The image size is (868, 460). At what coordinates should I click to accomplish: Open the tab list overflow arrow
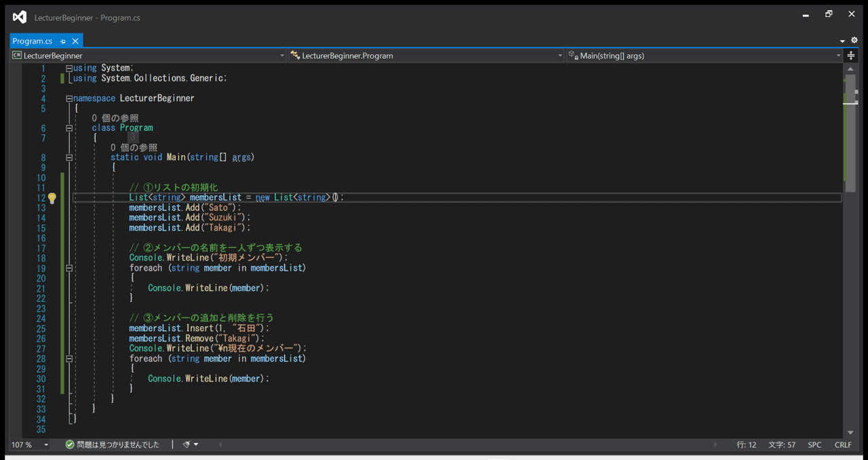click(842, 41)
